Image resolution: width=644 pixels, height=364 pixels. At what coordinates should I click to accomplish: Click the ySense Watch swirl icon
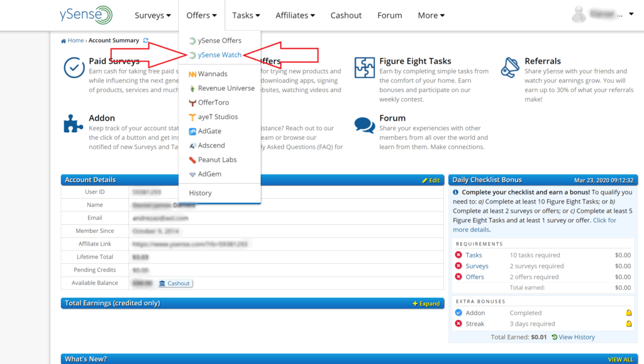click(192, 55)
